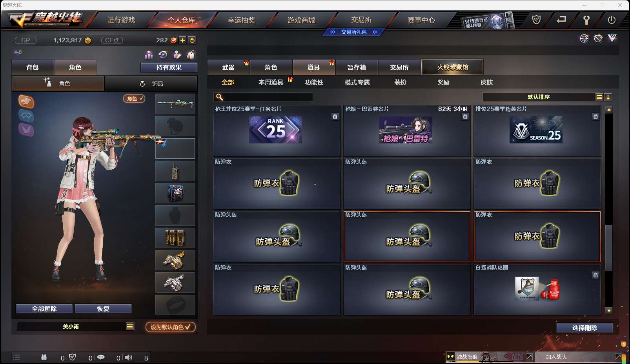This screenshot has width=630, height=364.
Task: Toggle the sort direction arrow
Action: [x=608, y=97]
